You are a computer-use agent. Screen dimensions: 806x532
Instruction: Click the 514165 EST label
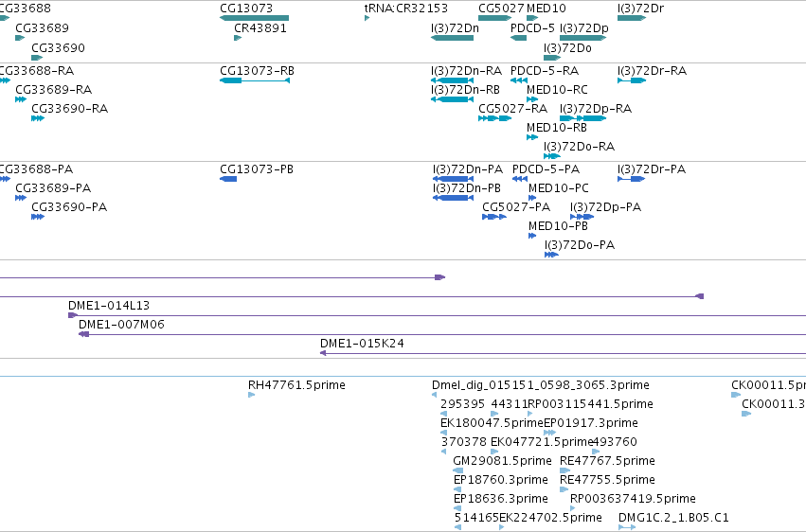(x=476, y=518)
